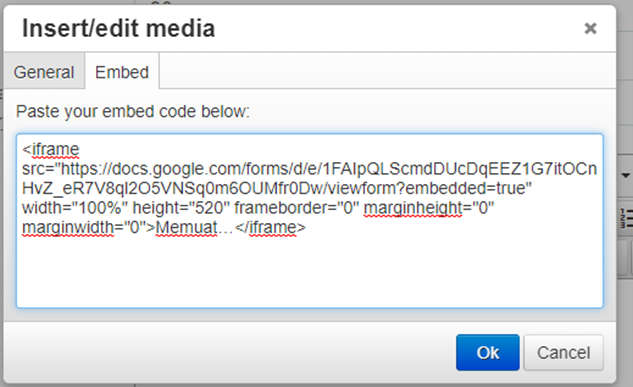Switch to the General tab
The width and height of the screenshot is (633, 387).
point(44,71)
